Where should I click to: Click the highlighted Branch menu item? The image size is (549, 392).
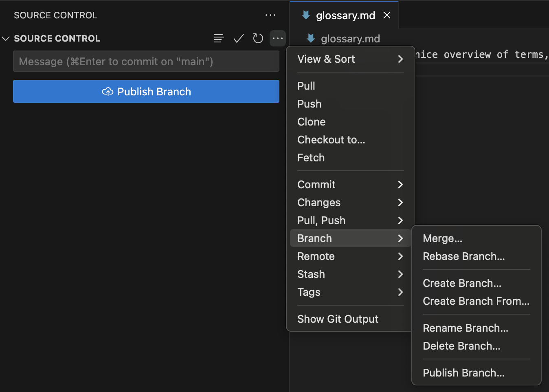pyautogui.click(x=350, y=238)
